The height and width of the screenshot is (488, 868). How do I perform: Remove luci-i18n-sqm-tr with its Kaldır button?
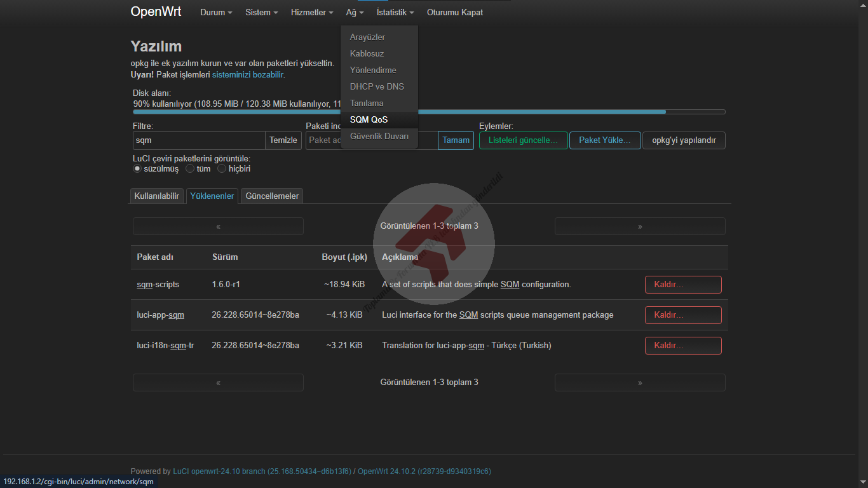click(x=683, y=346)
